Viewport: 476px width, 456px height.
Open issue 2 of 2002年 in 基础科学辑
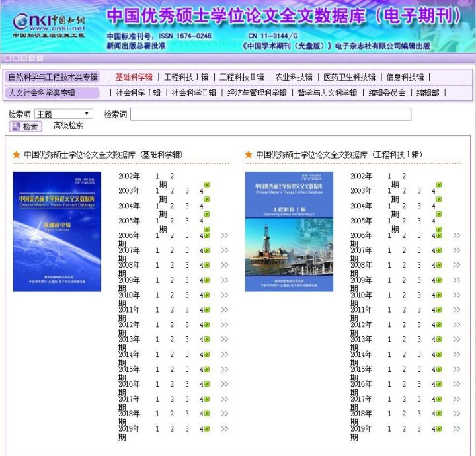point(172,176)
